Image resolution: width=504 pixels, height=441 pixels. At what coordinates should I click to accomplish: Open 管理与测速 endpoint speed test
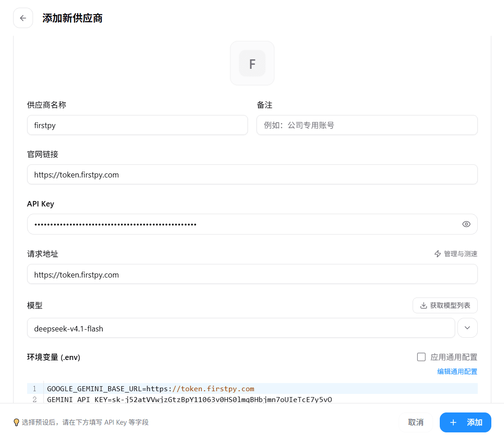(x=456, y=254)
